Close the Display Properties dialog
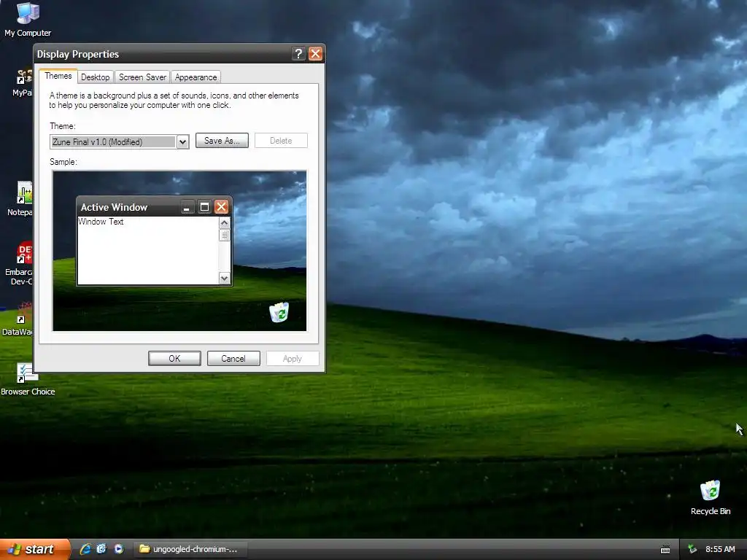 tap(315, 54)
